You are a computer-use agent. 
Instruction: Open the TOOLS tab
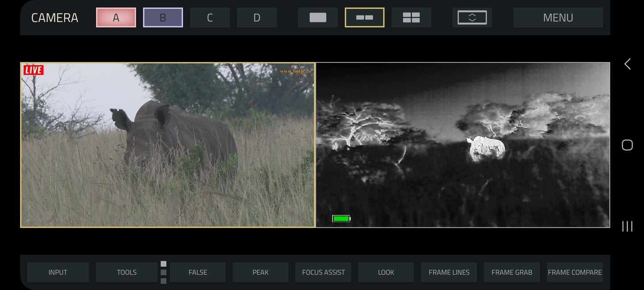(127, 272)
